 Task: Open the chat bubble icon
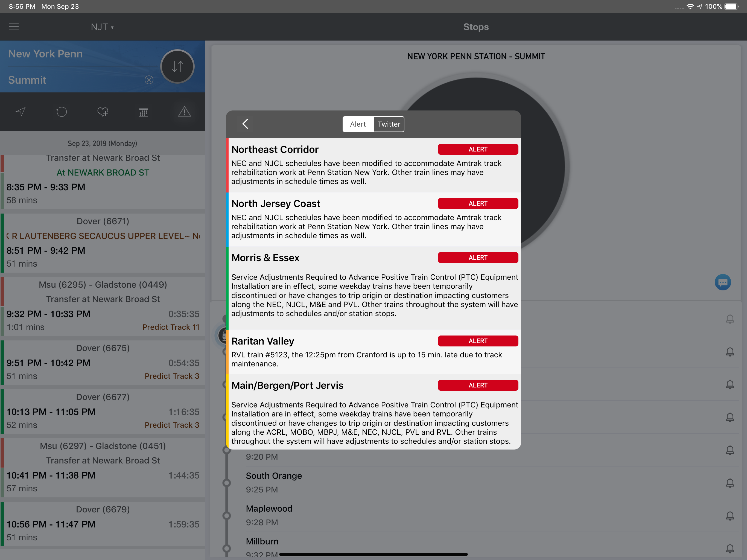click(x=723, y=282)
